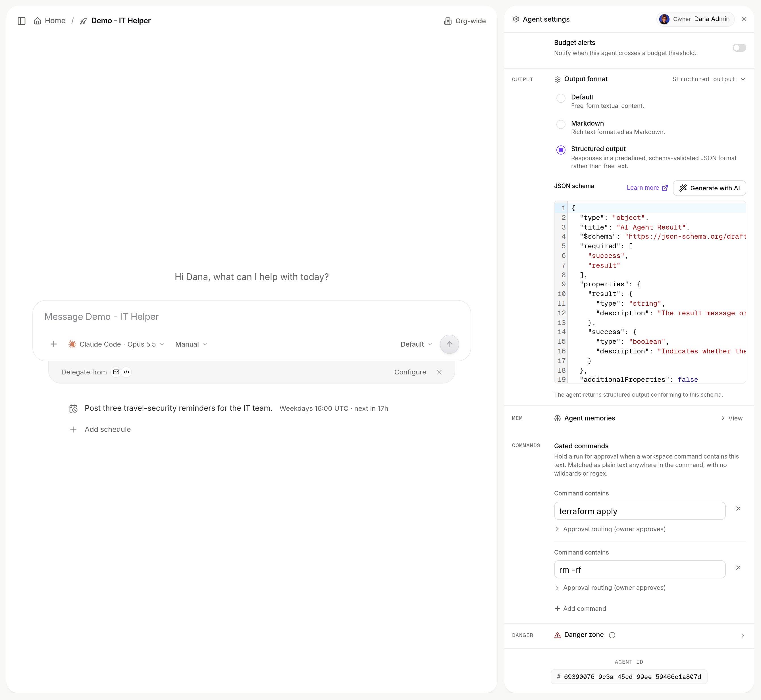Click the Agent settings gear icon
Image resolution: width=761 pixels, height=700 pixels.
[x=515, y=19]
